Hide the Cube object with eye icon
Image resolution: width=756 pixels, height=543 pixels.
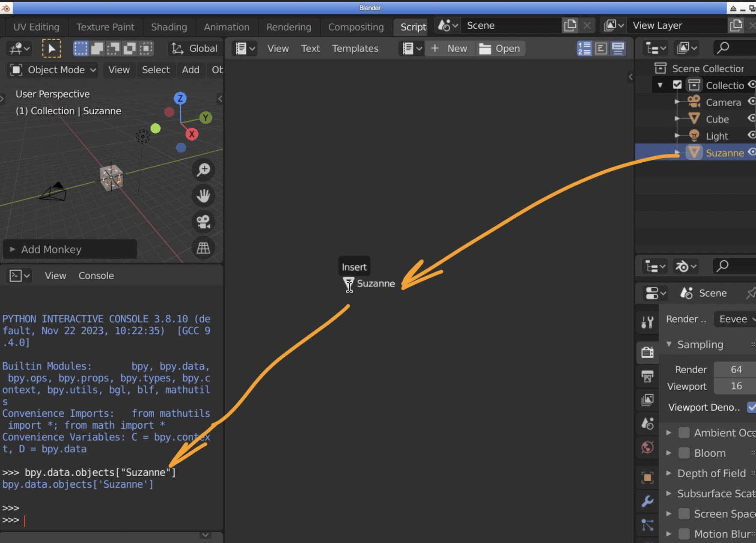[x=751, y=118]
